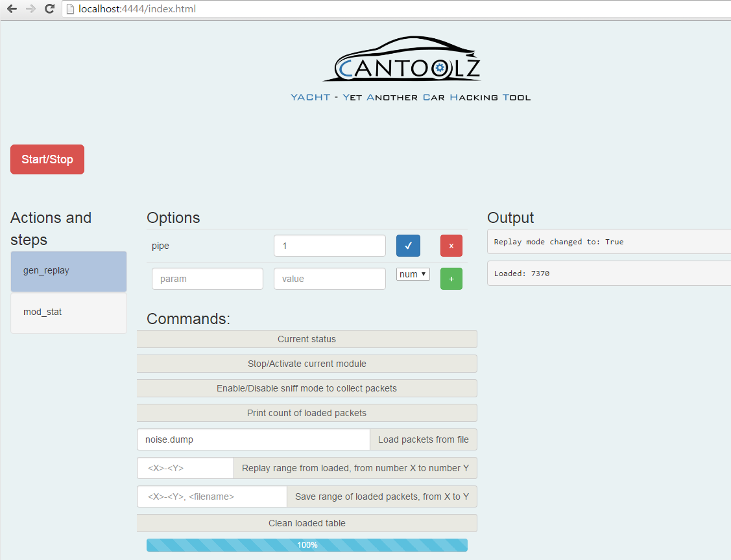731x560 pixels.
Task: Click the localhost:4444 address bar
Action: click(x=396, y=9)
